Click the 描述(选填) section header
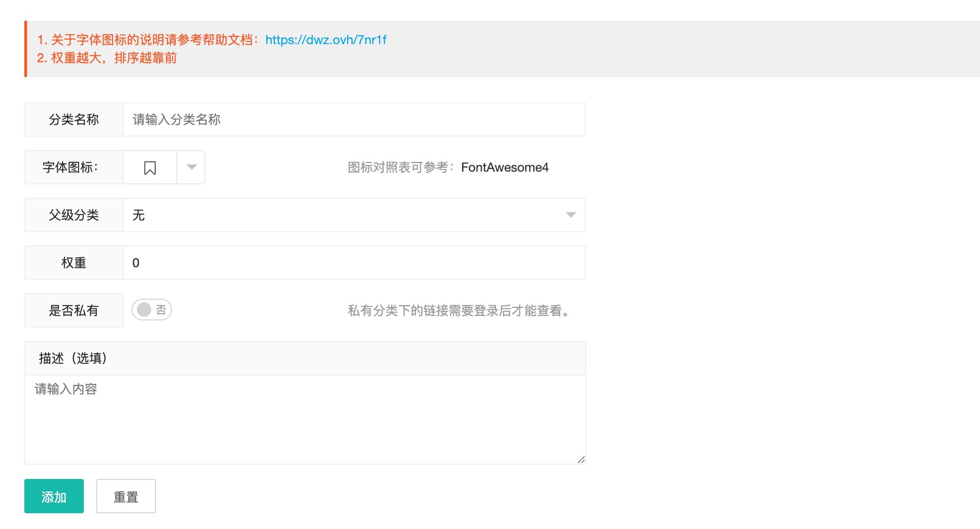This screenshot has width=980, height=529. (73, 358)
